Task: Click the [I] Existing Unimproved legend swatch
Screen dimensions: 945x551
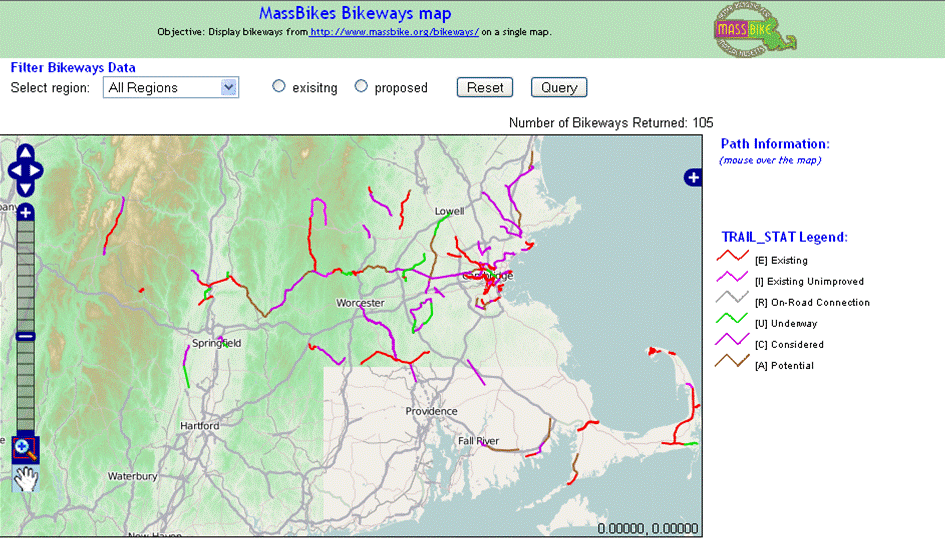Action: (732, 277)
